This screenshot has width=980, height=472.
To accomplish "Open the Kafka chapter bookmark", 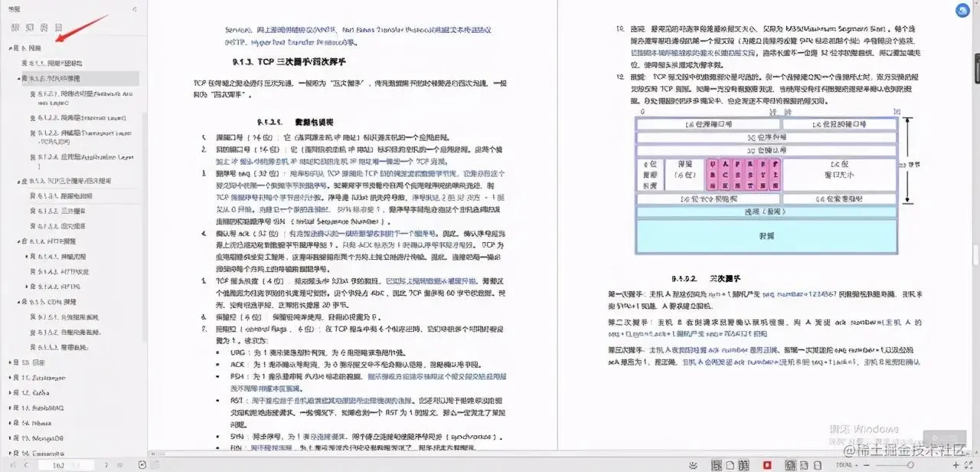I will coord(31,392).
